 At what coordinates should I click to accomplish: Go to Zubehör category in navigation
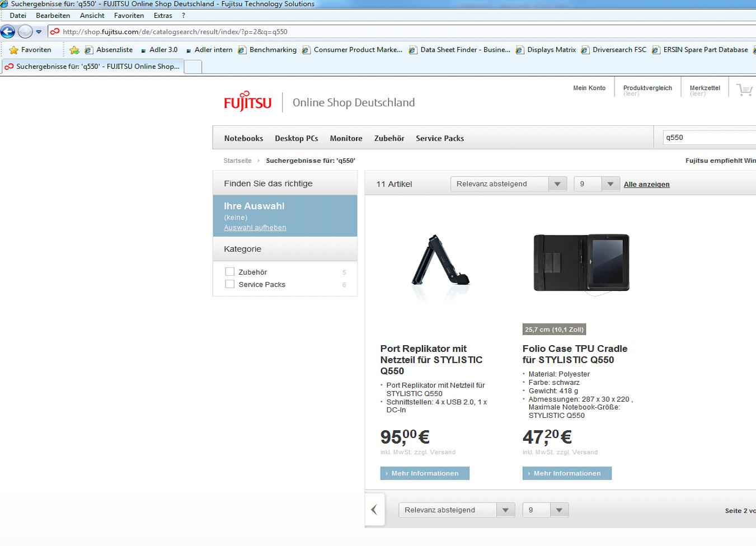tap(389, 138)
